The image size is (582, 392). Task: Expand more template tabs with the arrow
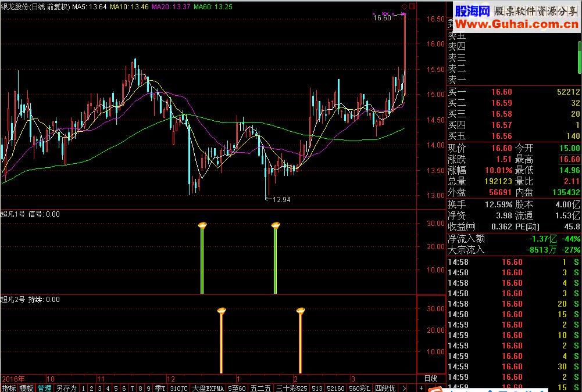404,389
